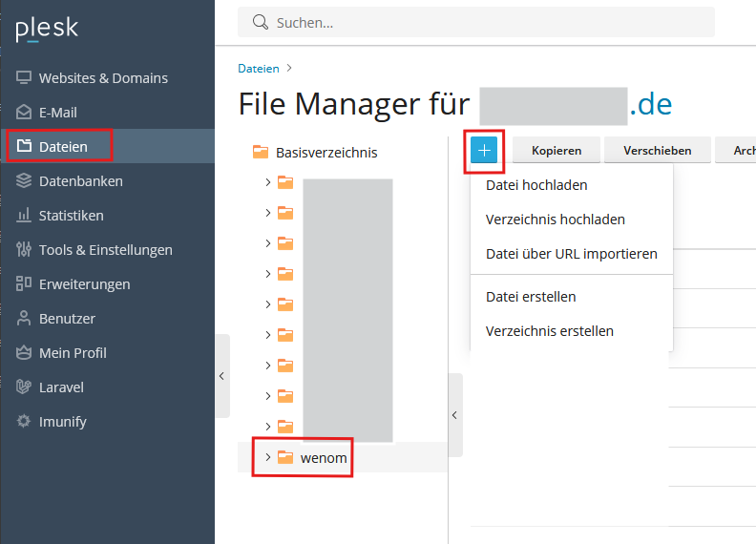Open the Dateien breadcrumb link
The height and width of the screenshot is (544, 756).
[x=258, y=69]
